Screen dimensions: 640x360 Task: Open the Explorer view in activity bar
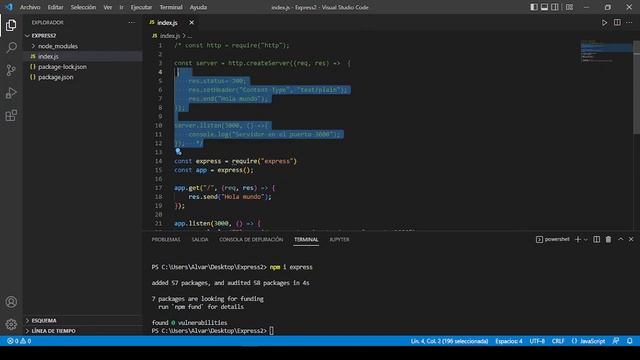pos(11,25)
